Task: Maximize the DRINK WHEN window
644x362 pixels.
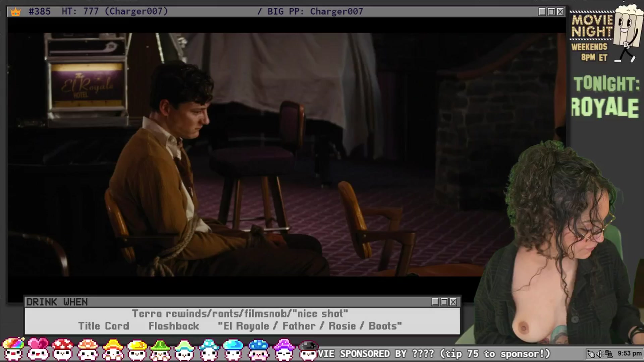Action: pyautogui.click(x=444, y=302)
